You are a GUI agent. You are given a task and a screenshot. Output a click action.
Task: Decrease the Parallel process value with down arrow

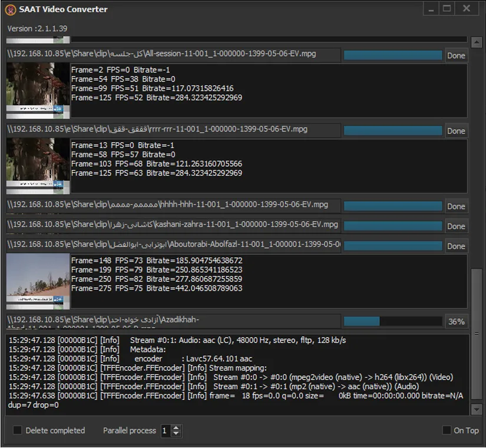pyautogui.click(x=176, y=433)
